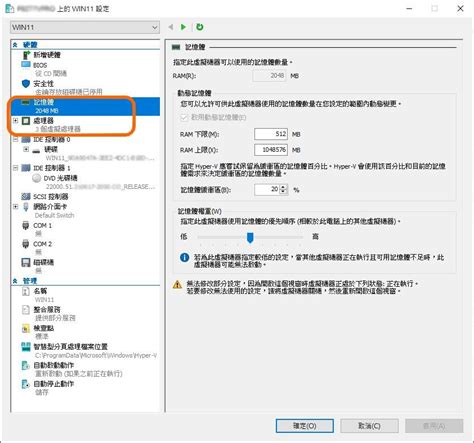Expand the Network Adapter (網路介面卡) node
Image resolution: width=474 pixels, height=443 pixels.
pyautogui.click(x=15, y=207)
